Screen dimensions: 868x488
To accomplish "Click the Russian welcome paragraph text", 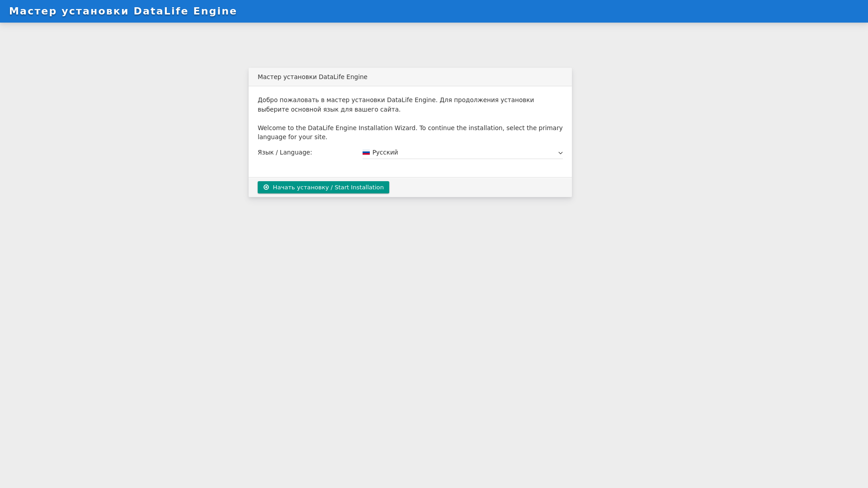I will [396, 100].
